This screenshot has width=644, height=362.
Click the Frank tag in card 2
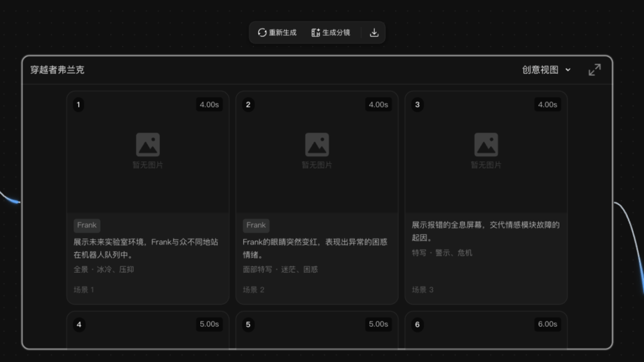256,225
